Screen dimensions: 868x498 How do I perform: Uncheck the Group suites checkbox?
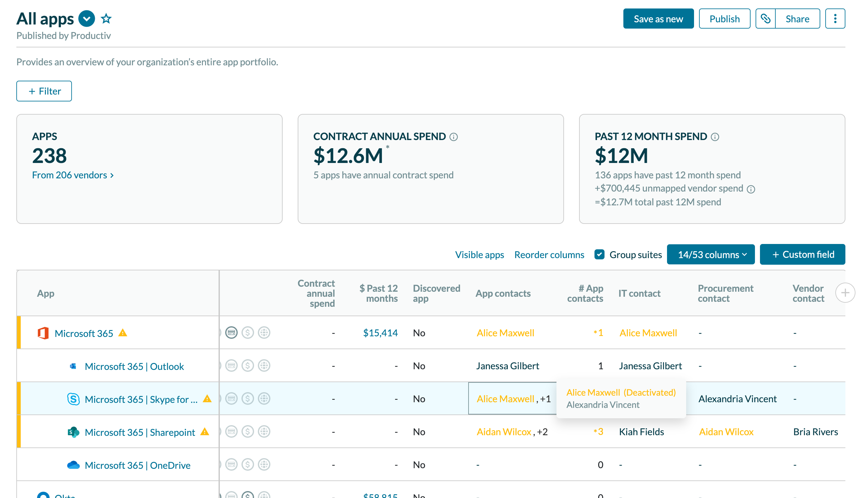pos(599,254)
